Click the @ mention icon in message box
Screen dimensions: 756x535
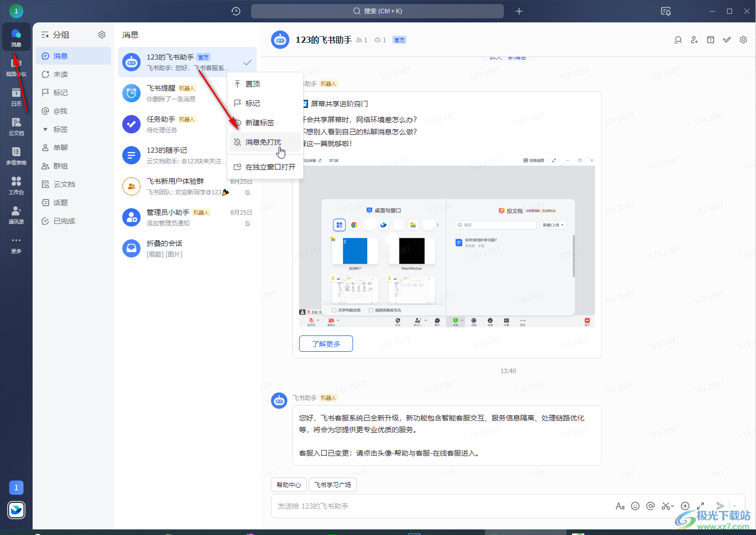tap(651, 506)
